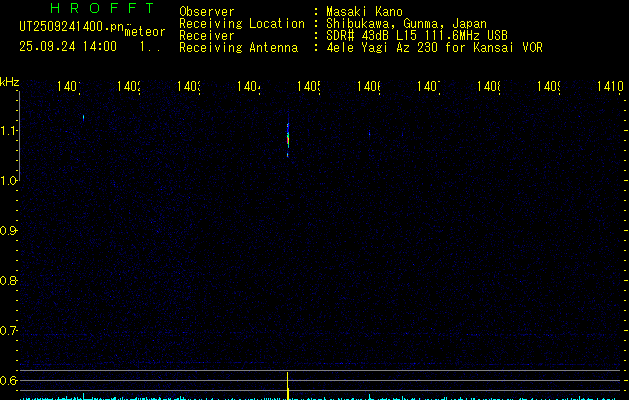Click the receiver text SDR# 43dB L15 111.6MHz USB

tap(417, 35)
